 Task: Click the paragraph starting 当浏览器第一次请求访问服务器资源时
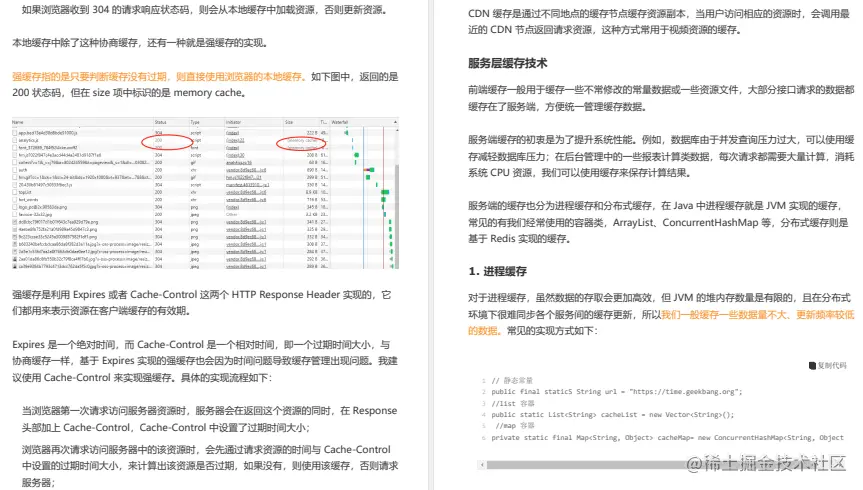tap(209, 419)
